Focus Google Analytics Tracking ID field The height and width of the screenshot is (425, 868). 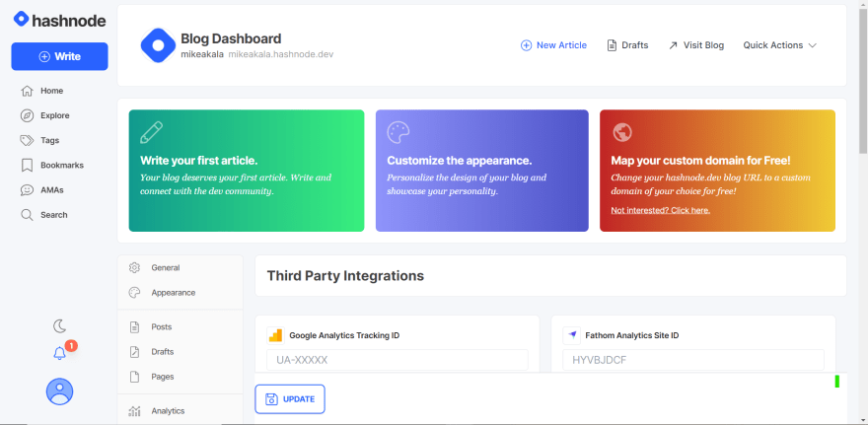[x=398, y=360]
